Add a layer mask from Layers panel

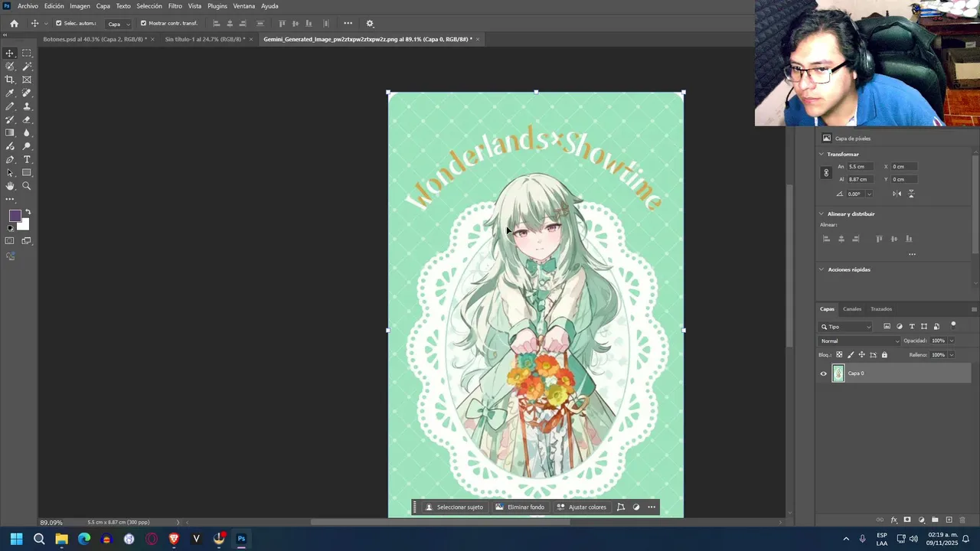[x=907, y=520]
